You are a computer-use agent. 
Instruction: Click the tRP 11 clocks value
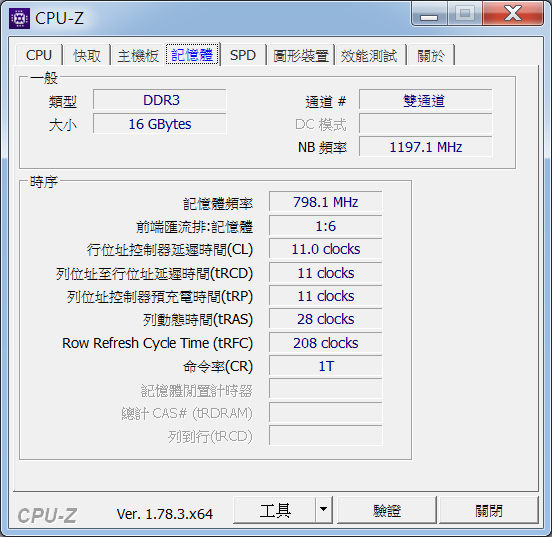(x=326, y=296)
